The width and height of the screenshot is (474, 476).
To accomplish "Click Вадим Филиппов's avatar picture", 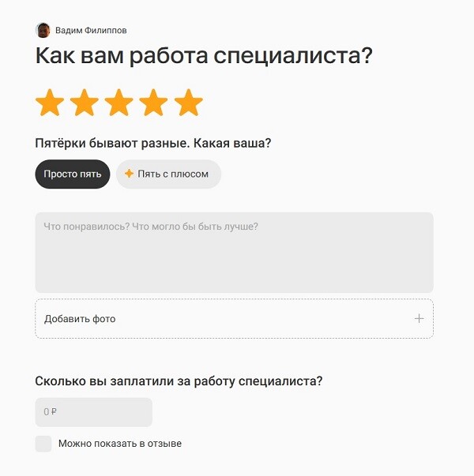I will [43, 30].
